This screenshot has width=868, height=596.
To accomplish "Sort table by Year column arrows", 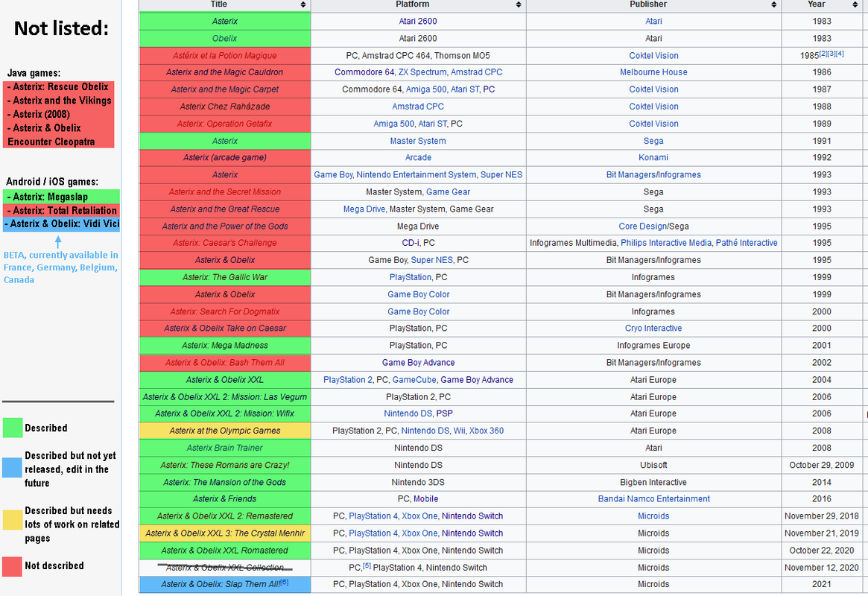I will (x=855, y=4).
